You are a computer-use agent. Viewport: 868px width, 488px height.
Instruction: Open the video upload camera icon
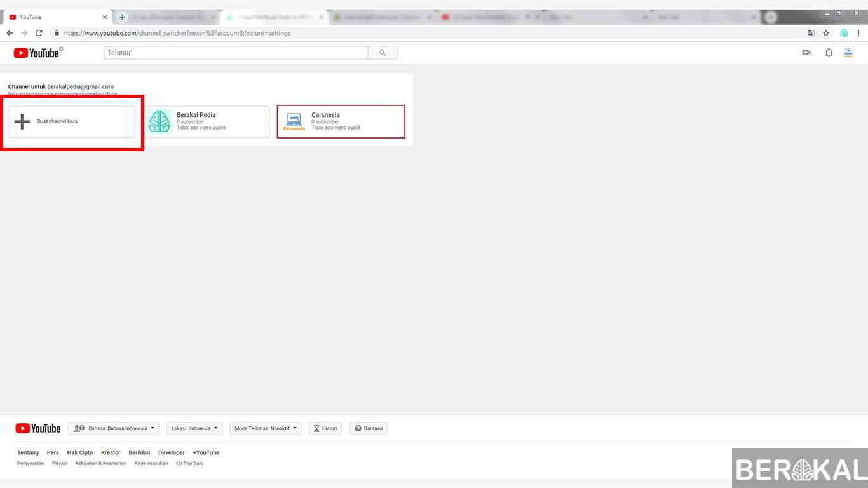(x=806, y=53)
